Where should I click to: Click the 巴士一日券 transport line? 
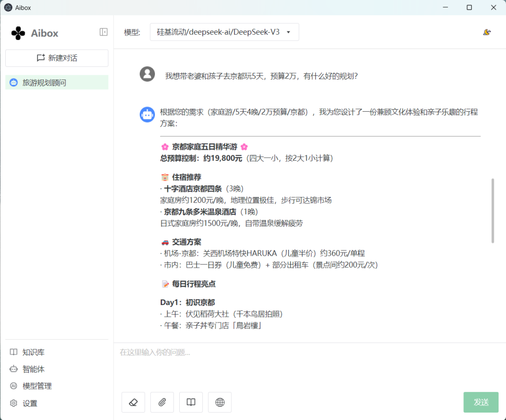coord(269,265)
